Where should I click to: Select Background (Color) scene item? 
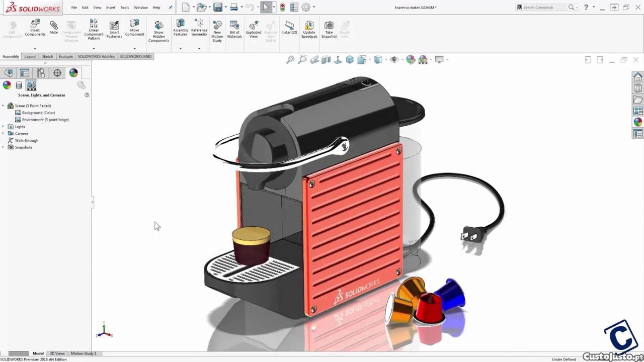[x=38, y=113]
